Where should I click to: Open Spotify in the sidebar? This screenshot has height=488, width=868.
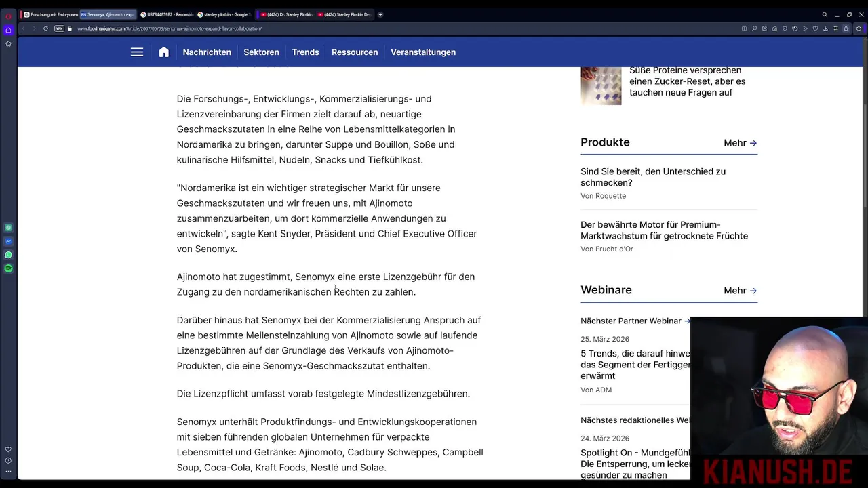click(x=8, y=268)
